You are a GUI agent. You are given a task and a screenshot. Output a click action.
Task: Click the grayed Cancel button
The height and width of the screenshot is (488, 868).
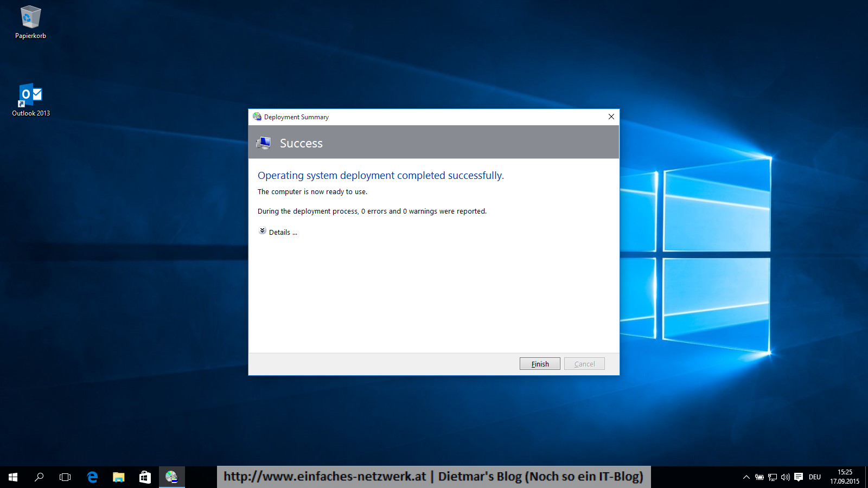pyautogui.click(x=584, y=364)
